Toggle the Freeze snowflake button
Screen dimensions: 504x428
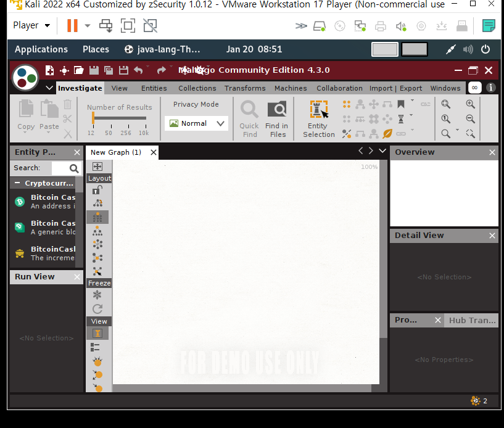97,295
